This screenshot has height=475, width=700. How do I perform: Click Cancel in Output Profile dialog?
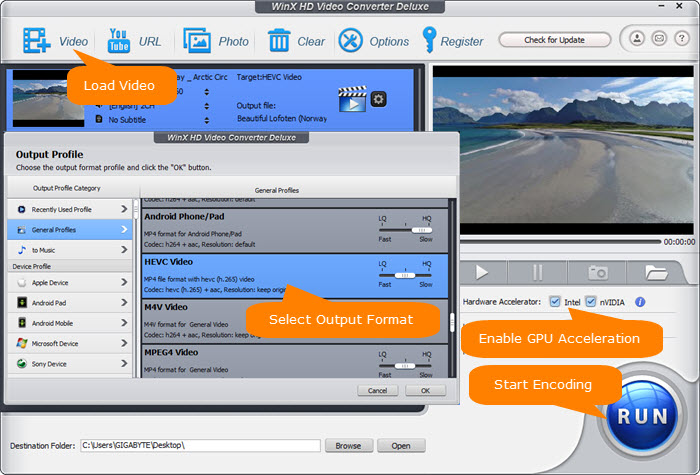pyautogui.click(x=377, y=391)
